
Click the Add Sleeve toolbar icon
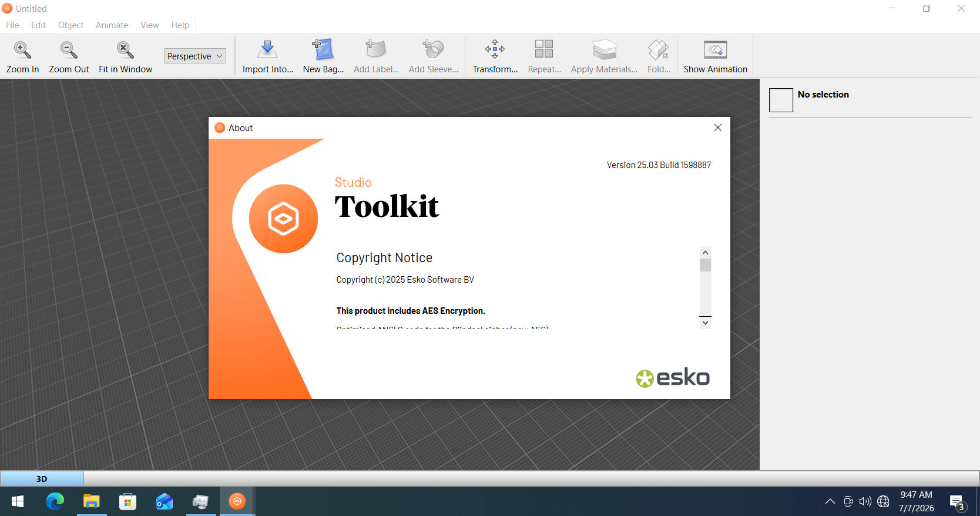pyautogui.click(x=434, y=50)
